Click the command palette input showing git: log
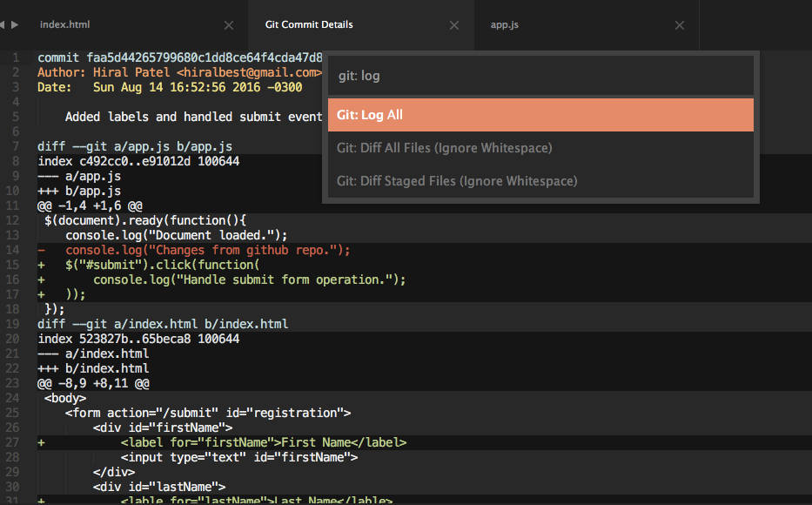Viewport: 812px width, 505px height. (540, 76)
